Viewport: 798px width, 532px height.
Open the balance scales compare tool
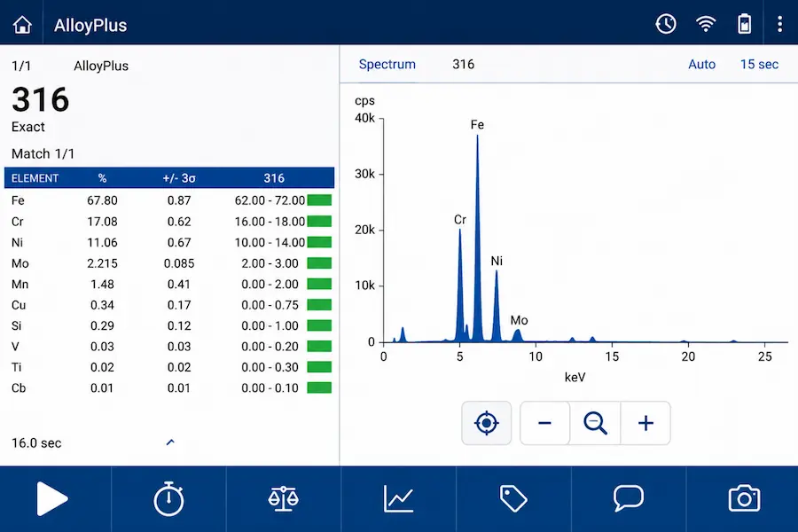point(283,499)
